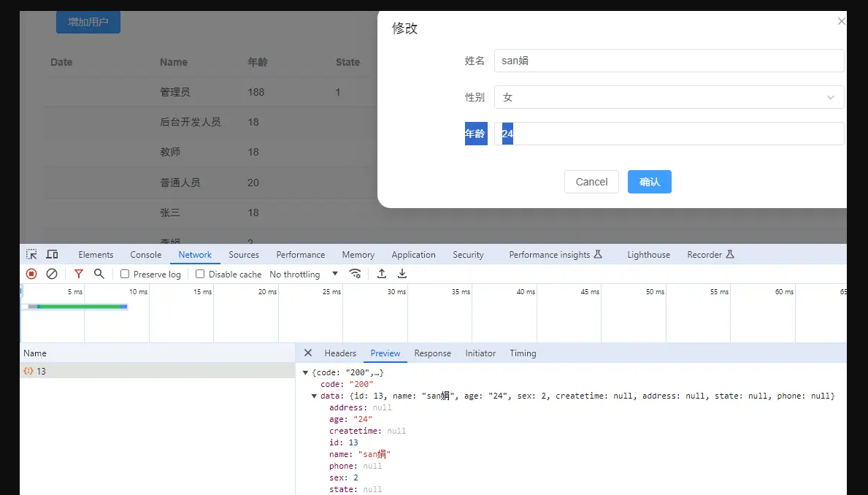Screen dimensions: 868x495
Task: Click the 普通人员 row name cell
Action: 180,183
